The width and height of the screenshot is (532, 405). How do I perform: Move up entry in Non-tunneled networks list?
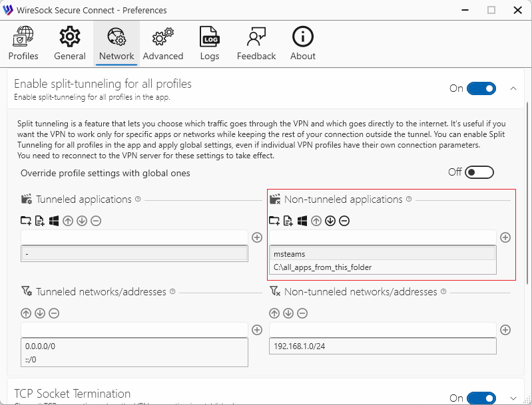pos(274,313)
